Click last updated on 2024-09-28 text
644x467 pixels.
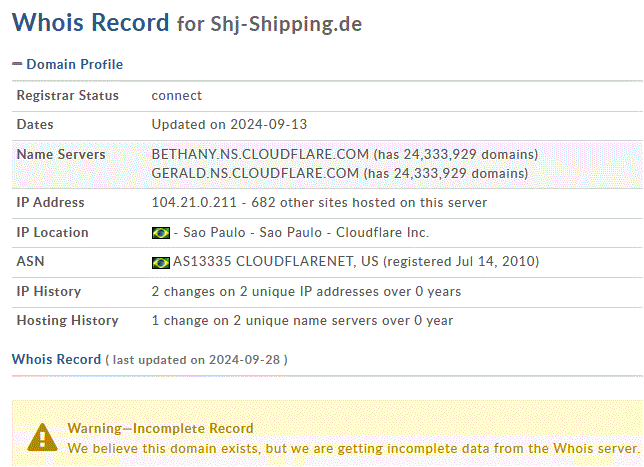point(196,360)
